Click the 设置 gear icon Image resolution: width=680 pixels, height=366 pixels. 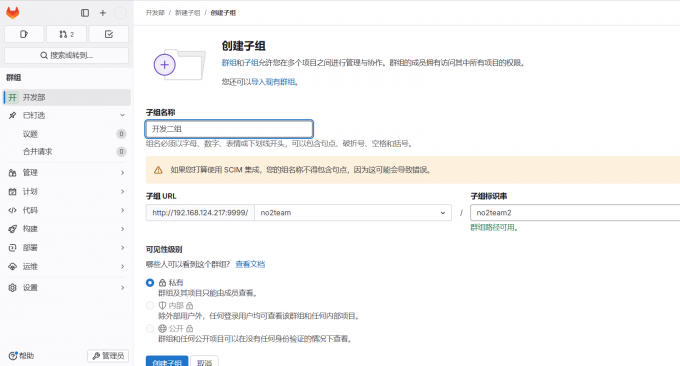pyautogui.click(x=13, y=288)
